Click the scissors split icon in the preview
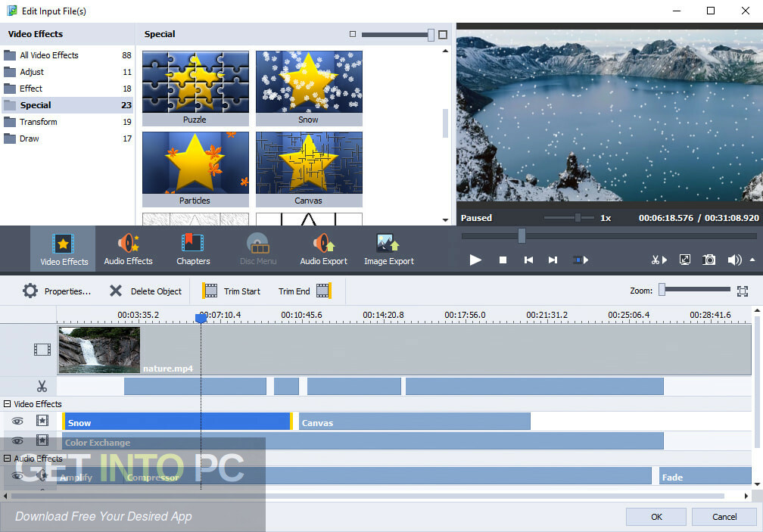Viewport: 763px width, 532px height. pyautogui.click(x=659, y=260)
